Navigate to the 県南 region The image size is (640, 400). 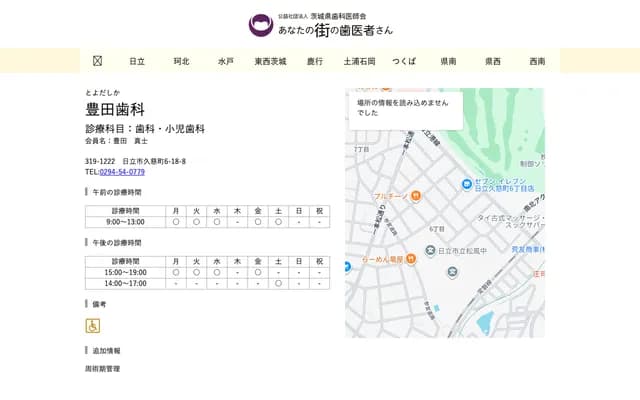tap(448, 61)
